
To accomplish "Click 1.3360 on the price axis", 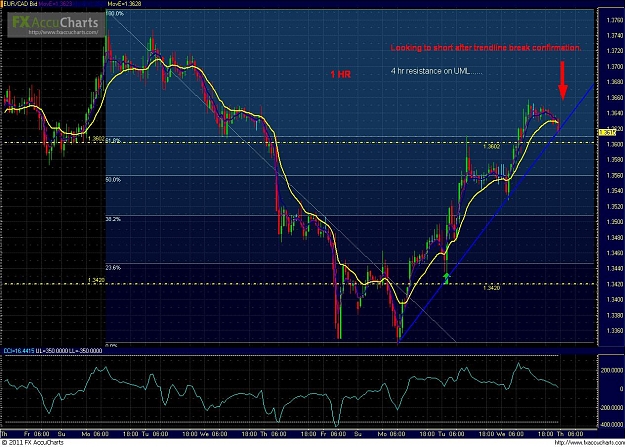I will point(615,331).
